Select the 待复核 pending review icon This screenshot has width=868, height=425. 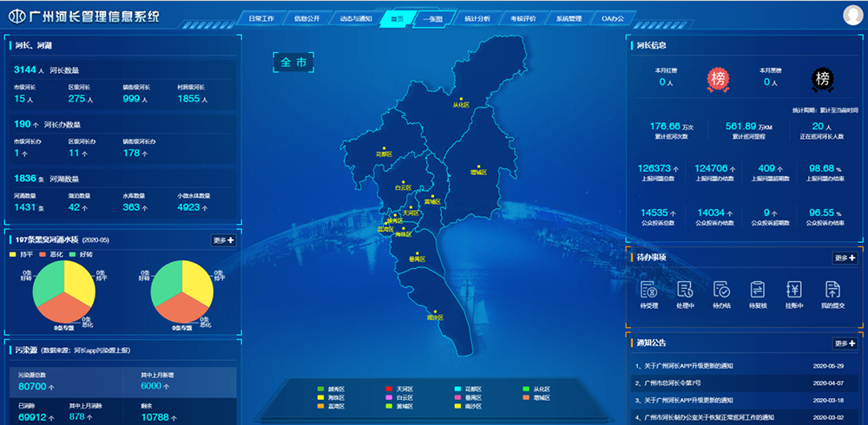tap(758, 291)
